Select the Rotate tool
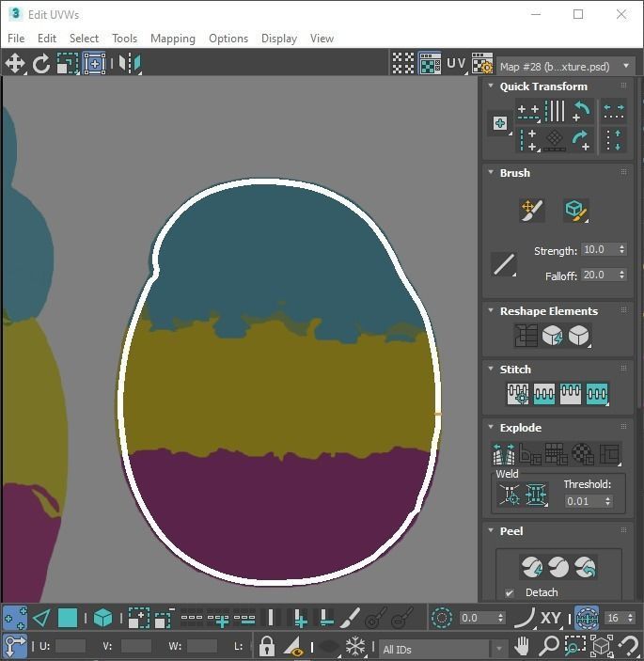This screenshot has height=661, width=644. coord(40,64)
